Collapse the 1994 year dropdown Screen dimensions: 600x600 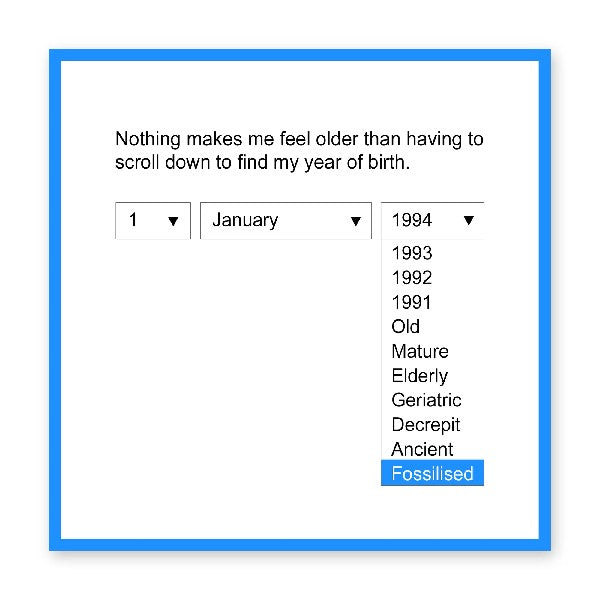432,221
